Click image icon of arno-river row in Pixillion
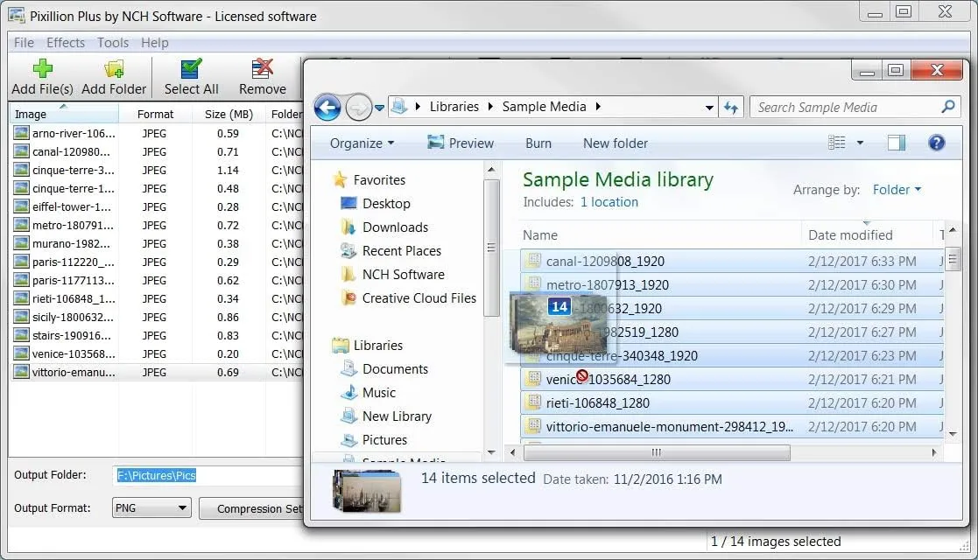Screen dimensions: 978x560 [21, 133]
